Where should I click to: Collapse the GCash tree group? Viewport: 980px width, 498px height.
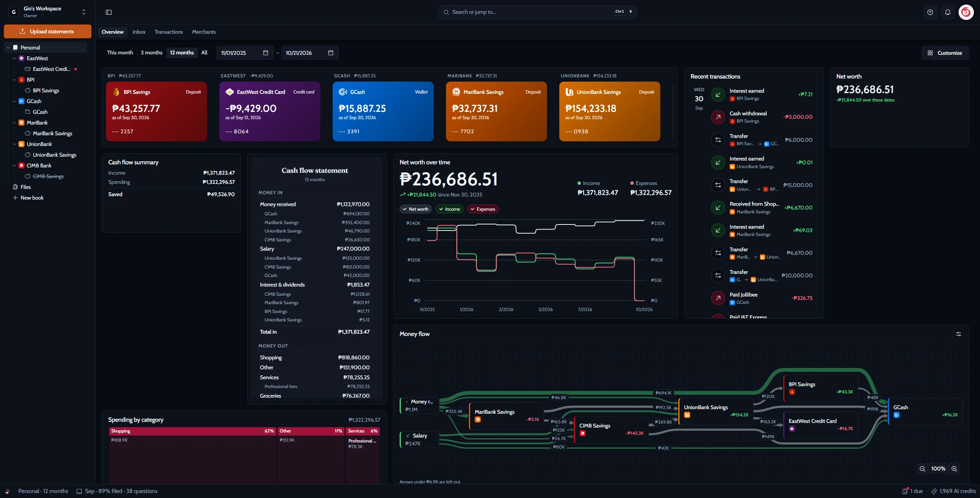pos(15,101)
